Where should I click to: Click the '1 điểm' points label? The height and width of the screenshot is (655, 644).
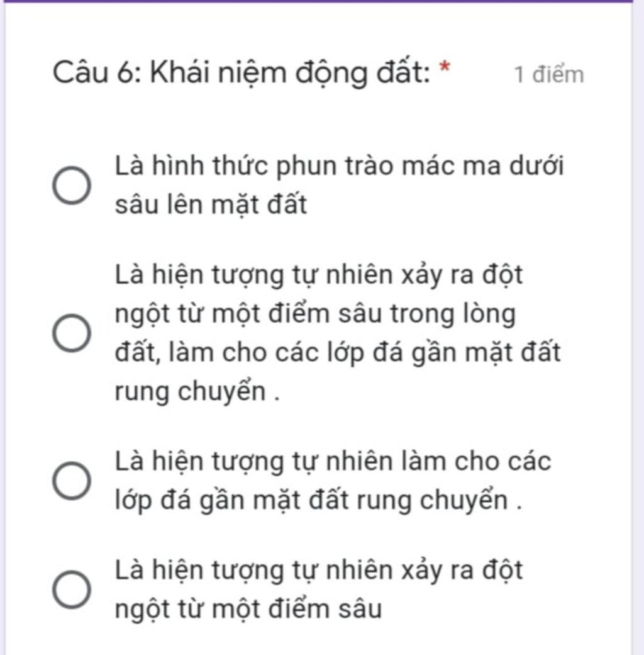[x=549, y=75]
